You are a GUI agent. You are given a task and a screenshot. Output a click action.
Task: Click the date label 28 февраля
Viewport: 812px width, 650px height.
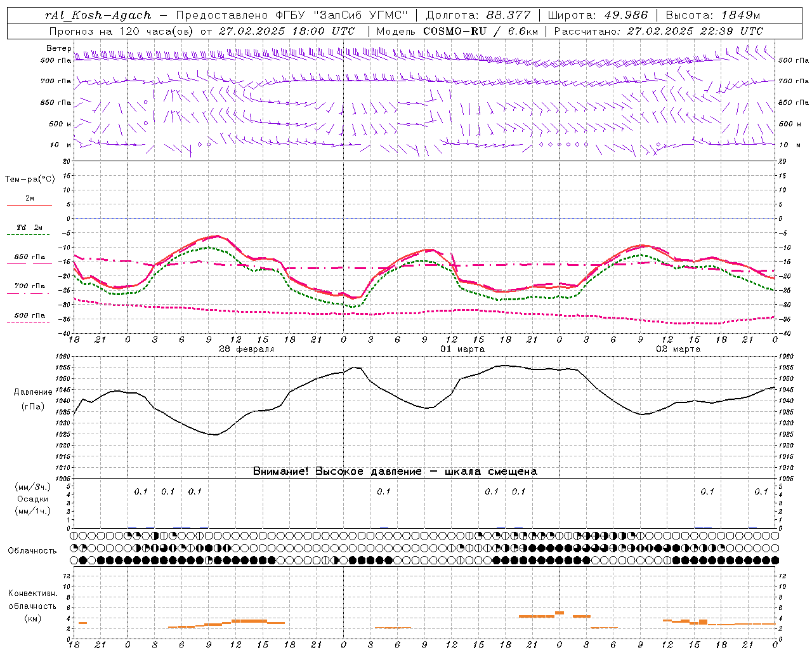tap(246, 349)
